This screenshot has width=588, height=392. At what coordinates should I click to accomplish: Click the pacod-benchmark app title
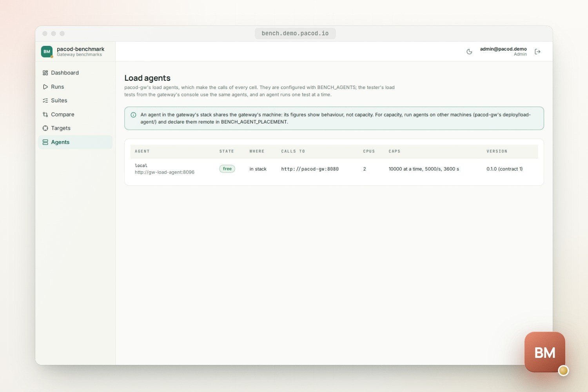click(80, 49)
